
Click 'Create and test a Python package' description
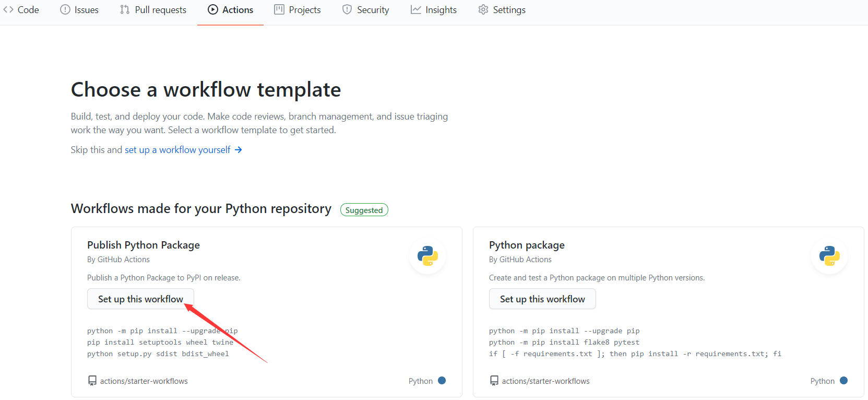(x=597, y=278)
